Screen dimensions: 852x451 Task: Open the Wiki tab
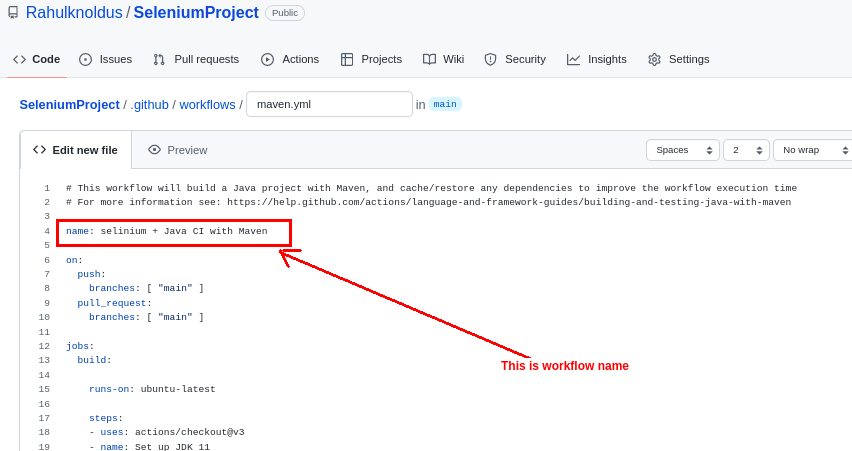click(443, 59)
